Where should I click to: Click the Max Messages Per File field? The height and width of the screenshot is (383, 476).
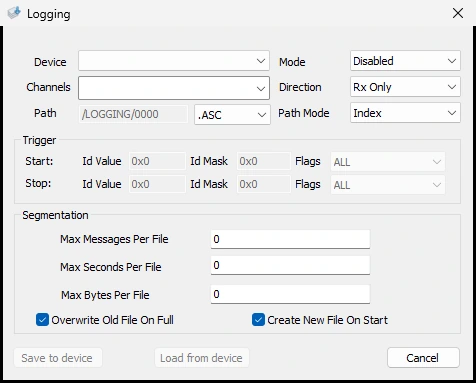click(290, 239)
